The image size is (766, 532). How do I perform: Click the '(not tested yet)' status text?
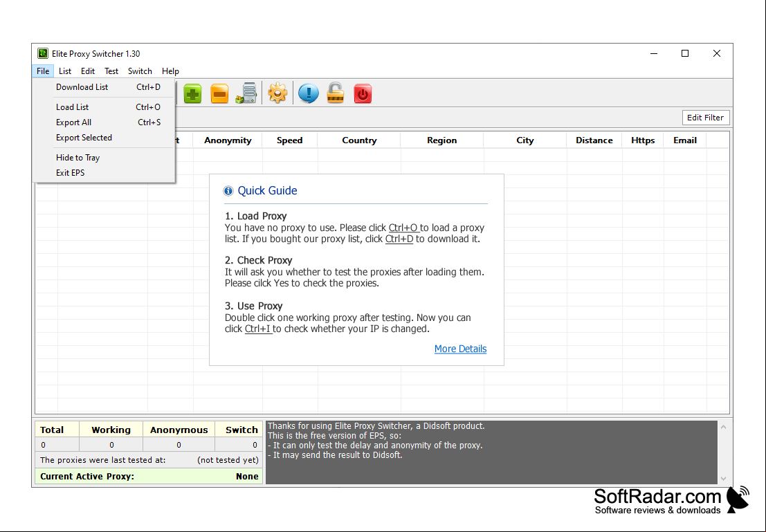tap(228, 459)
